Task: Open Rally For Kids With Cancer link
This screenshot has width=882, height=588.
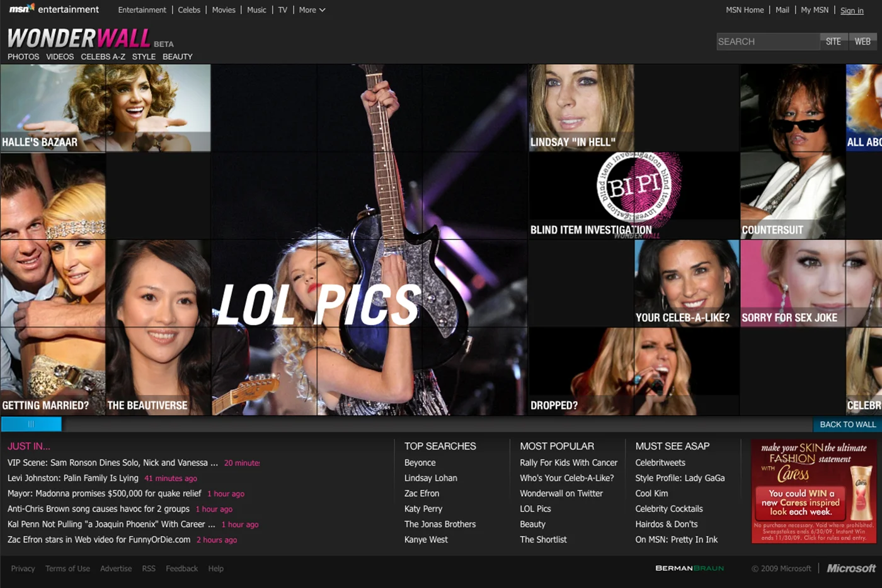Action: [x=569, y=463]
